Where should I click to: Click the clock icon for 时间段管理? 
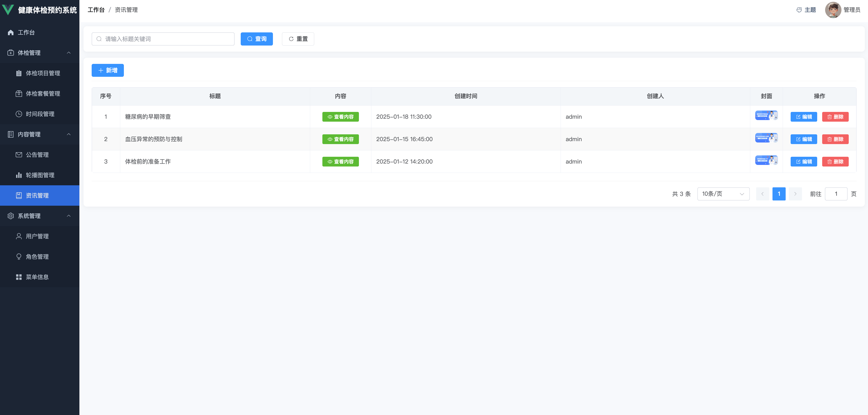(x=19, y=114)
